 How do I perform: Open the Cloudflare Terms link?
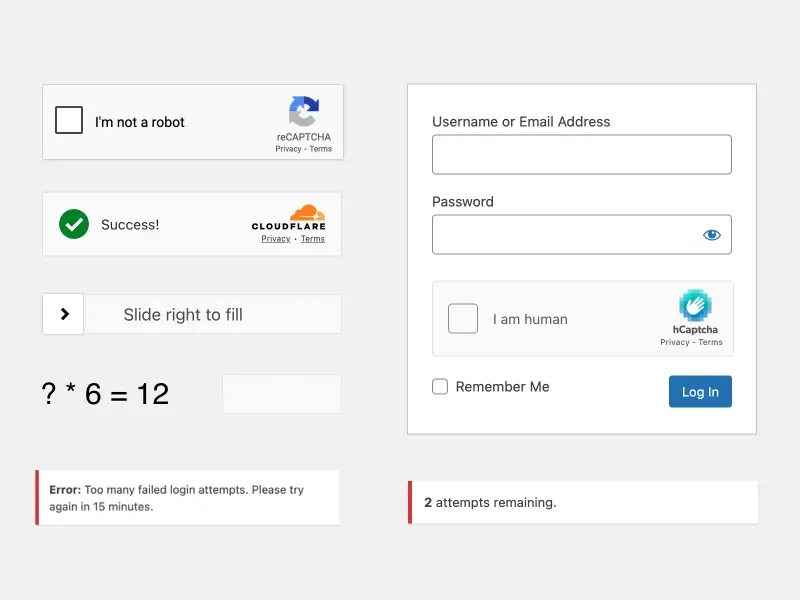pyautogui.click(x=313, y=239)
